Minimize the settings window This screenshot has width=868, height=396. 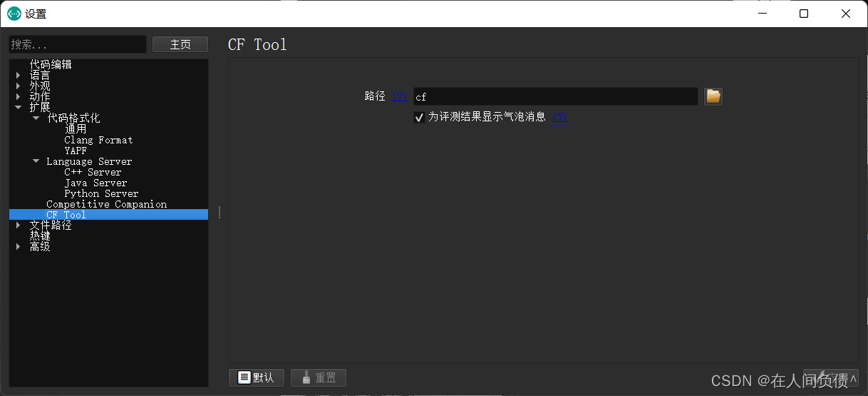[763, 14]
